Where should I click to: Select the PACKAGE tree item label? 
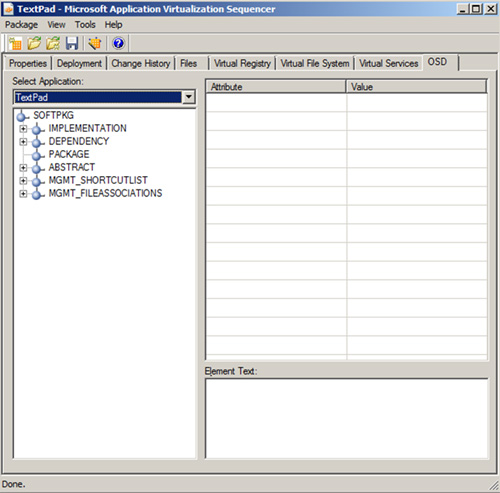69,154
